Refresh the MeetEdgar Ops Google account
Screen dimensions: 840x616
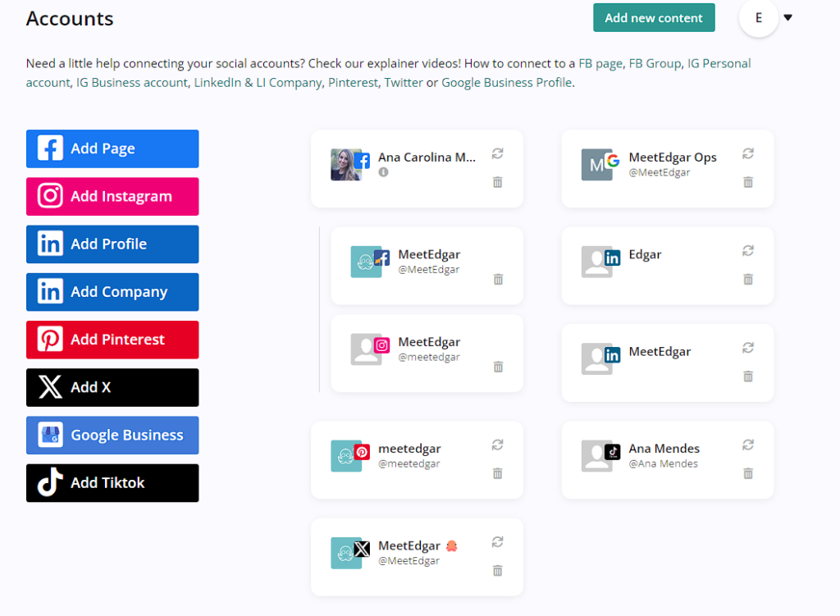pyautogui.click(x=748, y=154)
